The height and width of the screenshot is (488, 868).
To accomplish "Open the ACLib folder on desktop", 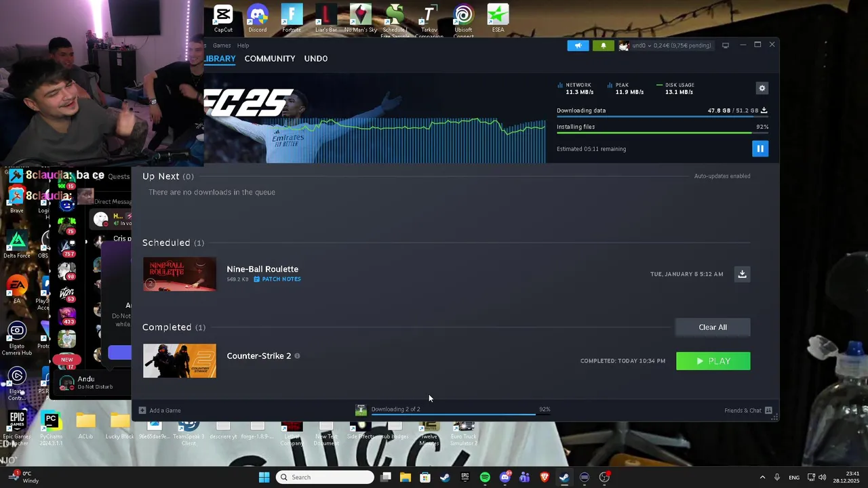I will [x=85, y=426].
